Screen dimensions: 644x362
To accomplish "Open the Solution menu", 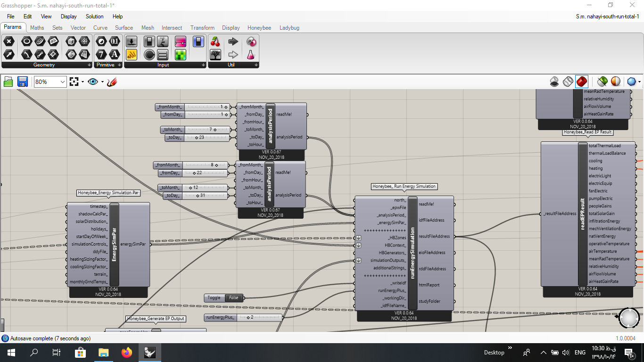I will coord(94,16).
